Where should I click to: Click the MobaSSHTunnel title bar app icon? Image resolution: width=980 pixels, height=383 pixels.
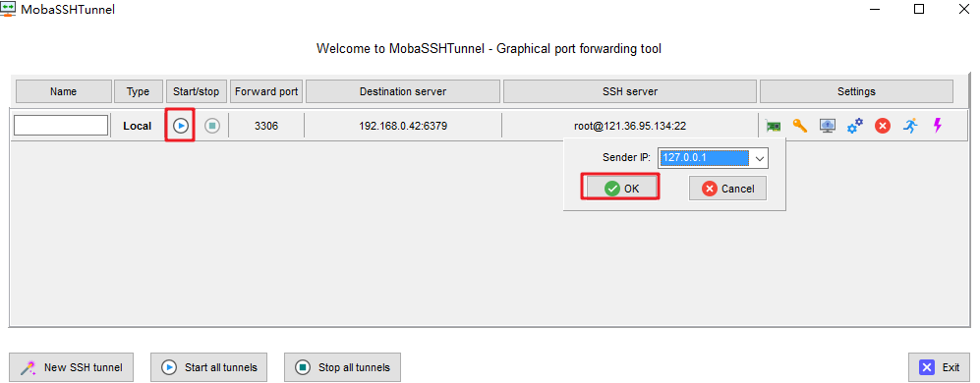[8, 9]
